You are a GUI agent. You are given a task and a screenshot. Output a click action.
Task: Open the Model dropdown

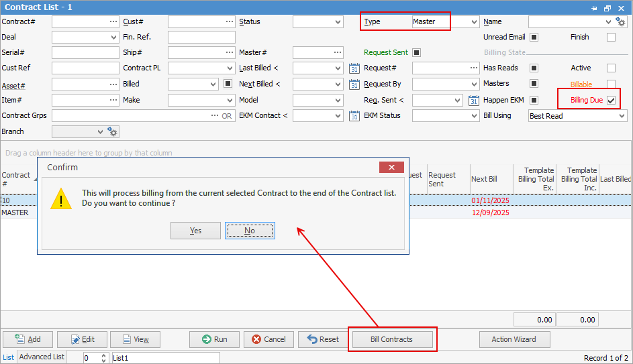pyautogui.click(x=338, y=100)
